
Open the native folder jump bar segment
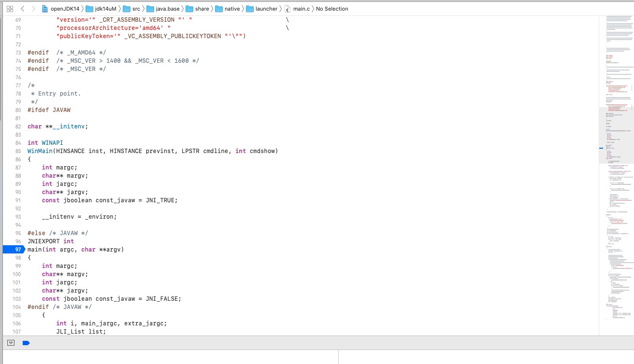[228, 9]
